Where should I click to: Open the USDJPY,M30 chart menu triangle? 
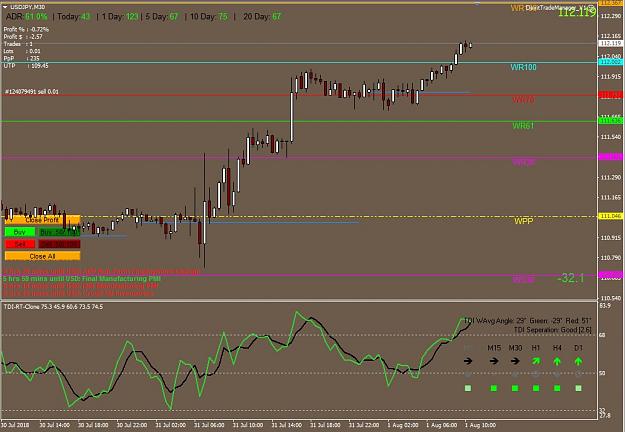[5, 7]
